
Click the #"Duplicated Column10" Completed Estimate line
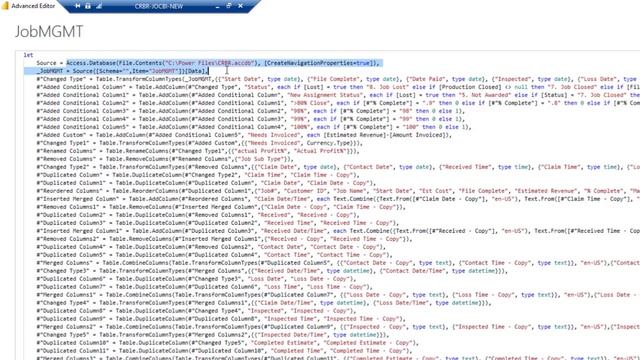pyautogui.click(x=228, y=342)
